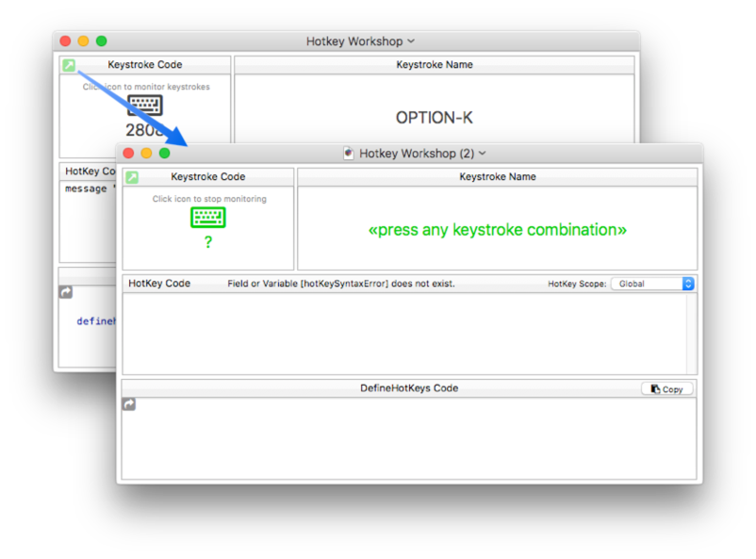Minimize the Hotkey Workshop (2) window

click(146, 154)
